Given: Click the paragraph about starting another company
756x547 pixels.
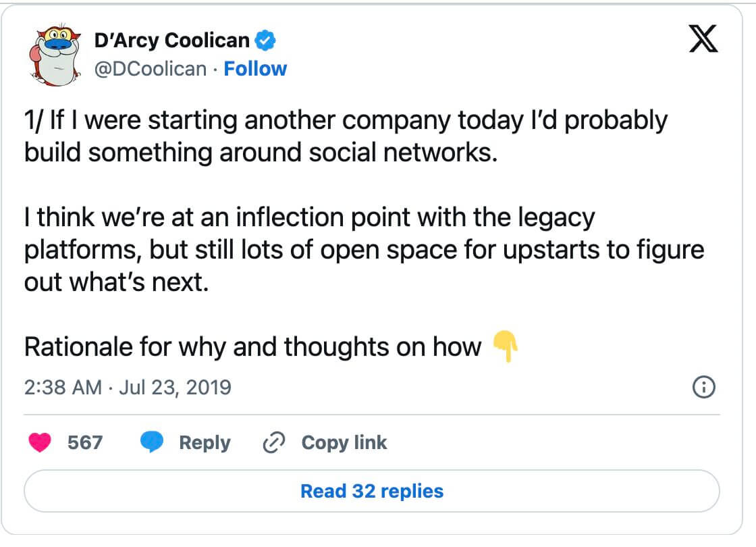Looking at the screenshot, I should coord(345,136).
